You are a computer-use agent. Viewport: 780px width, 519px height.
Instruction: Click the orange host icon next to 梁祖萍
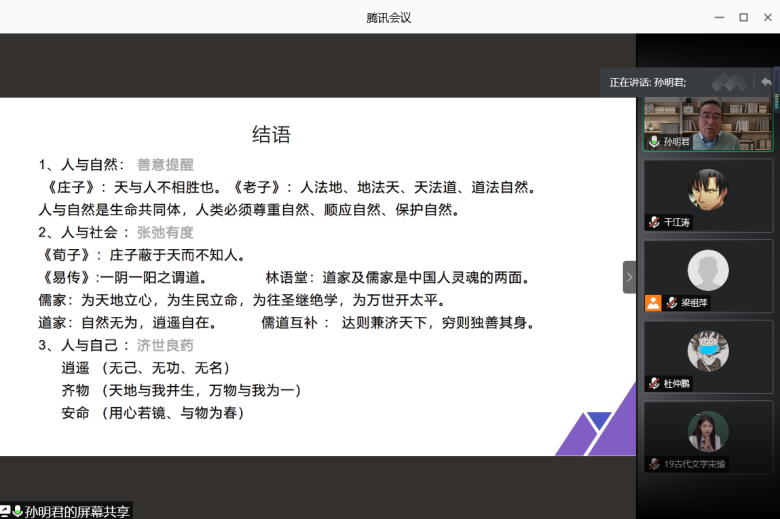click(x=653, y=303)
